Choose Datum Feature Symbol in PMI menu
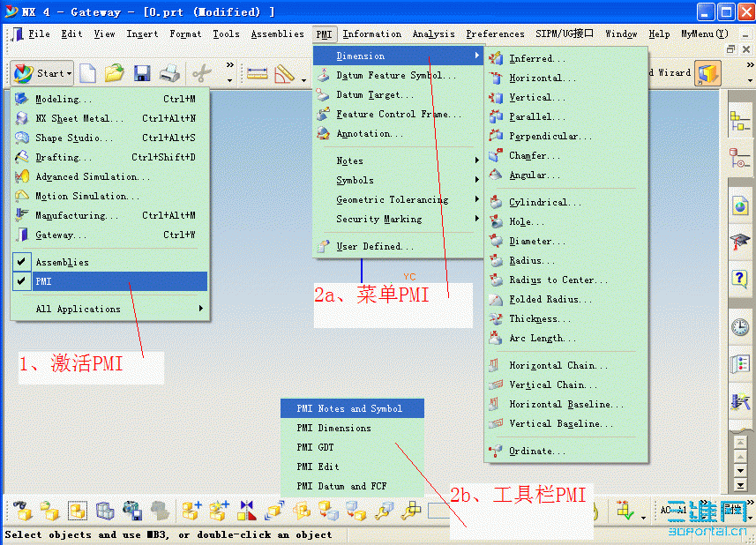This screenshot has width=756, height=545. [398, 75]
